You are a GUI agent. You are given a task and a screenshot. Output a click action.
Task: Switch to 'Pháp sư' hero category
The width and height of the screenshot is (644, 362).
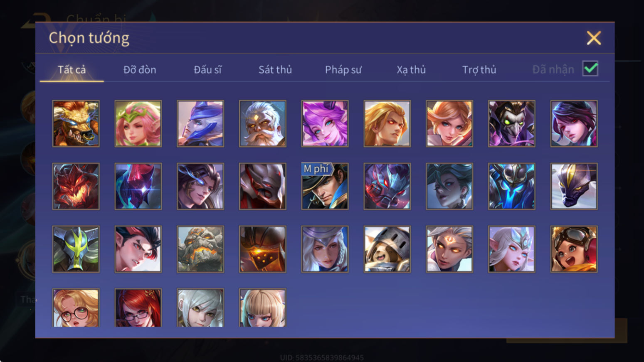[x=343, y=69]
